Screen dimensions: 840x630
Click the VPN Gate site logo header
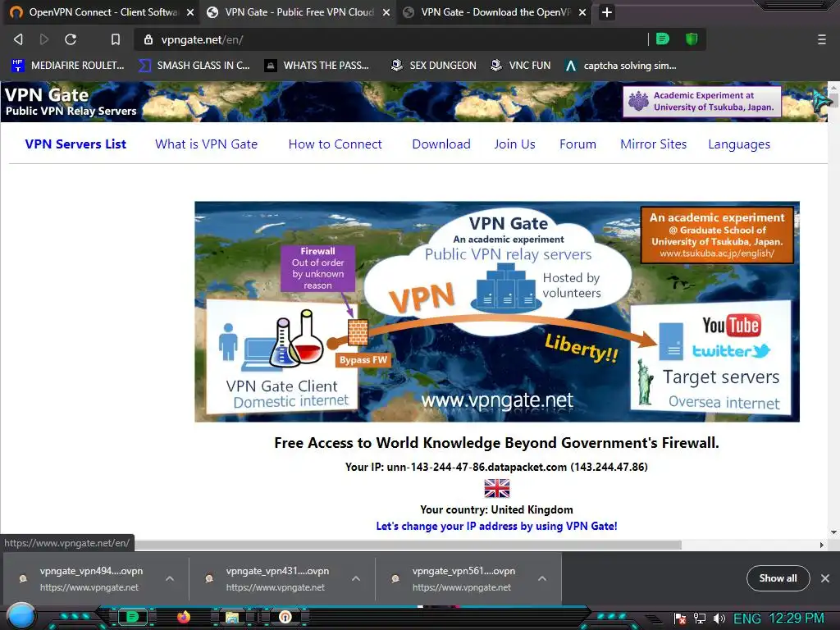[71, 102]
